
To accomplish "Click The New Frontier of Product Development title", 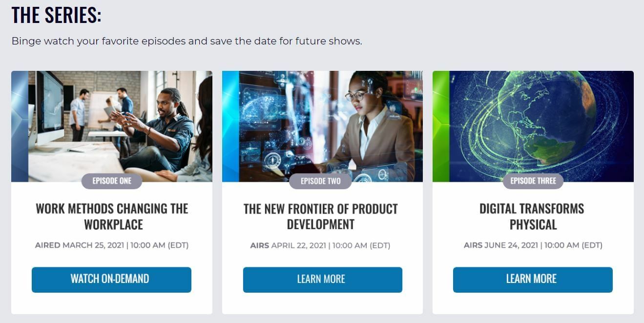I will pos(321,216).
